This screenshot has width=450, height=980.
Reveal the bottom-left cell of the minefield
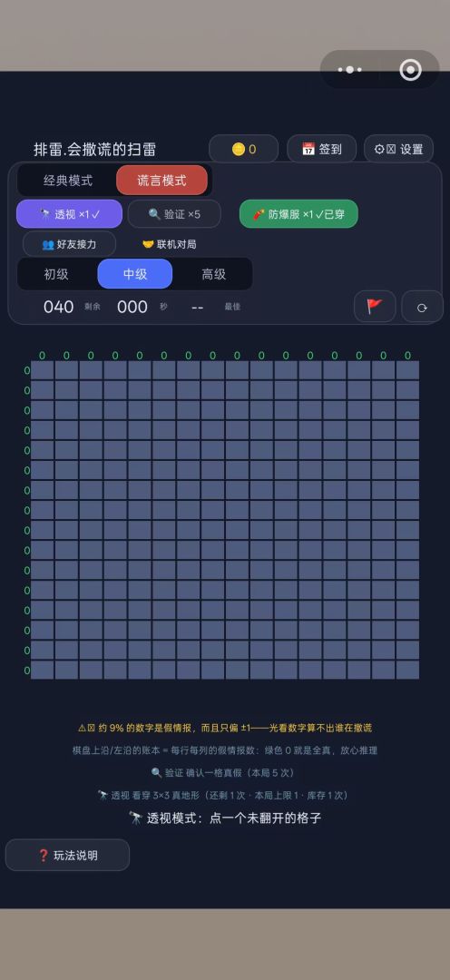[43, 670]
